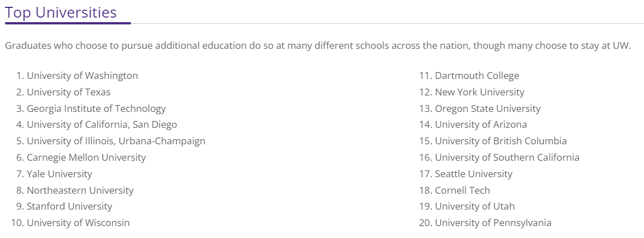The height and width of the screenshot is (238, 644).
Task: Click New York University entry
Action: point(480,92)
